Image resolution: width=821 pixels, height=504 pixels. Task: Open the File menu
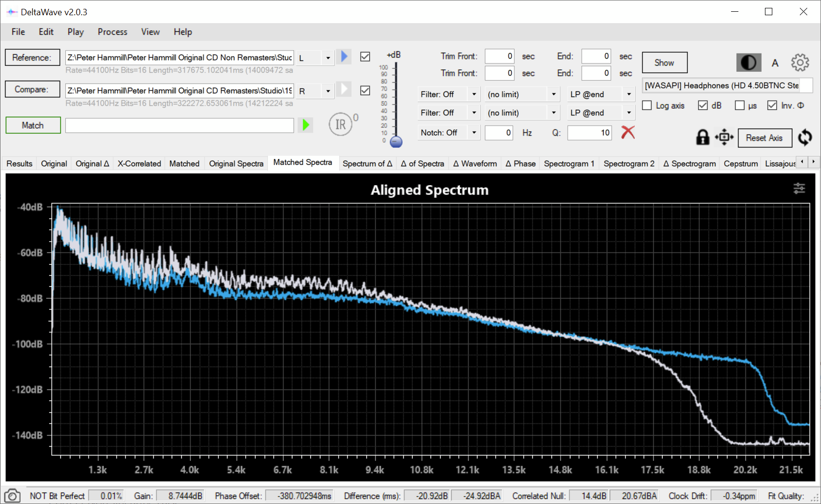[18, 32]
